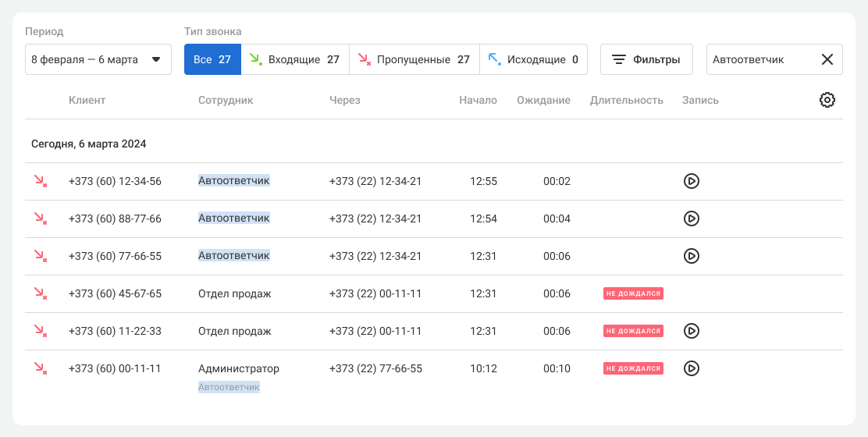Play recording of 12:54 call

tap(691, 218)
